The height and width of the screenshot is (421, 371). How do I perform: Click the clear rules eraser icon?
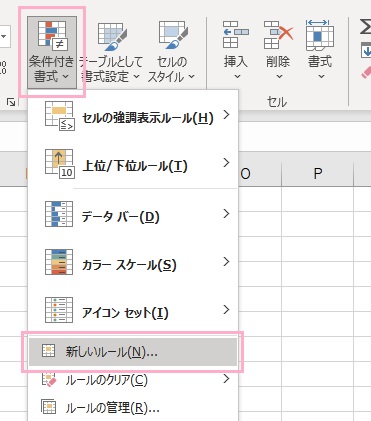(49, 379)
